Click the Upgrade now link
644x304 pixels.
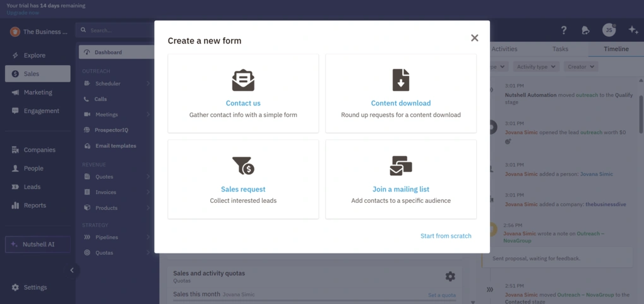pyautogui.click(x=23, y=13)
